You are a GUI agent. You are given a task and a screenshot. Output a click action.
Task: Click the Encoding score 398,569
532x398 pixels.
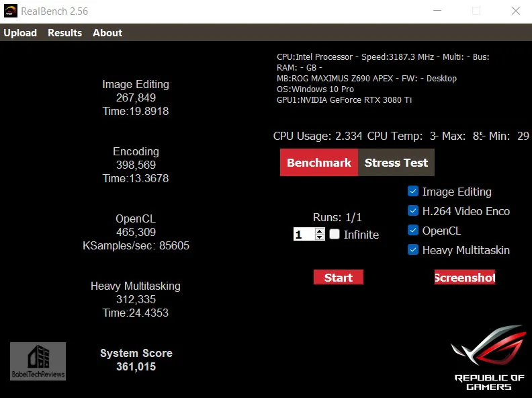[136, 165]
